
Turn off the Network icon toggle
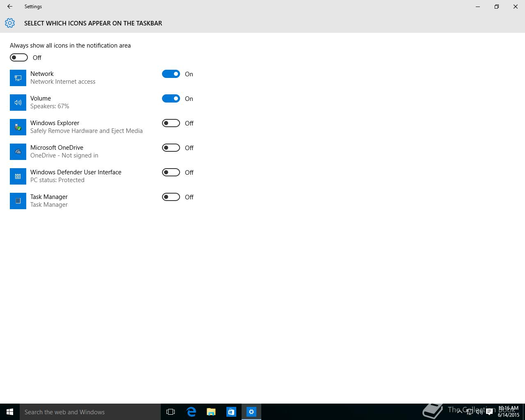[x=171, y=74]
